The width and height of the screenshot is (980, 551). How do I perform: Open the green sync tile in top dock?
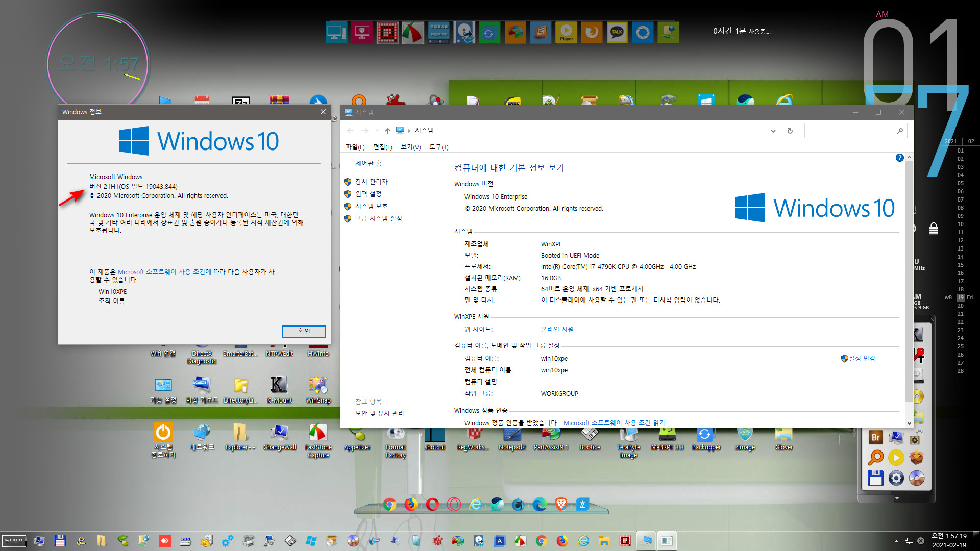(489, 33)
